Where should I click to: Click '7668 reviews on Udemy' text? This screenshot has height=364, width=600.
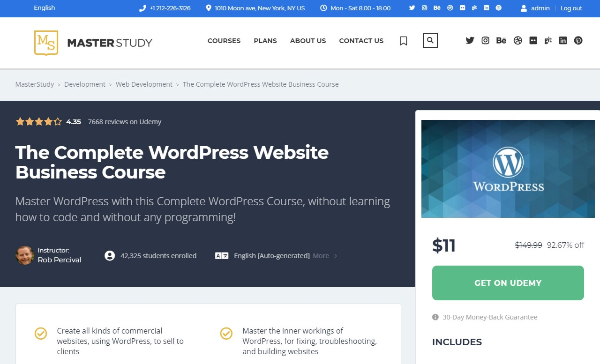(125, 122)
